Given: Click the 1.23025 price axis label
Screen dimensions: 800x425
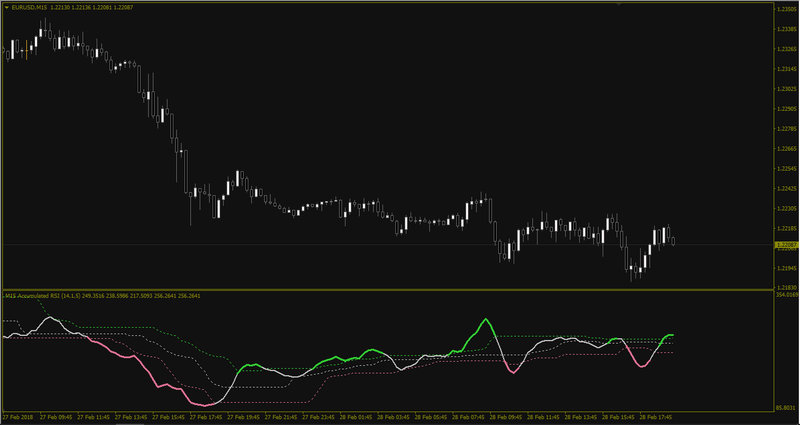Looking at the screenshot, I should click(x=786, y=89).
